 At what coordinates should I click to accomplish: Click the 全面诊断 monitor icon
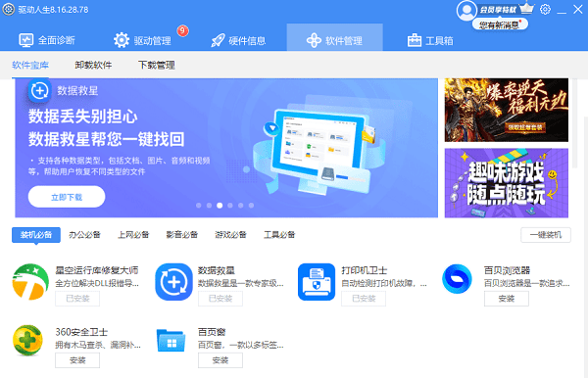pos(26,40)
